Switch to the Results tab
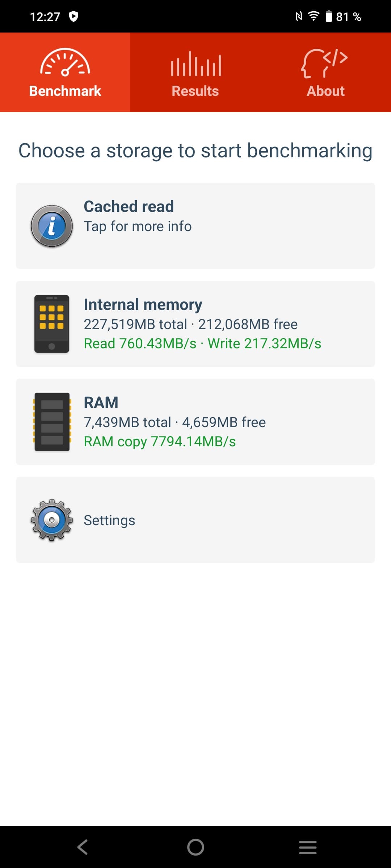391x868 pixels. 195,91
